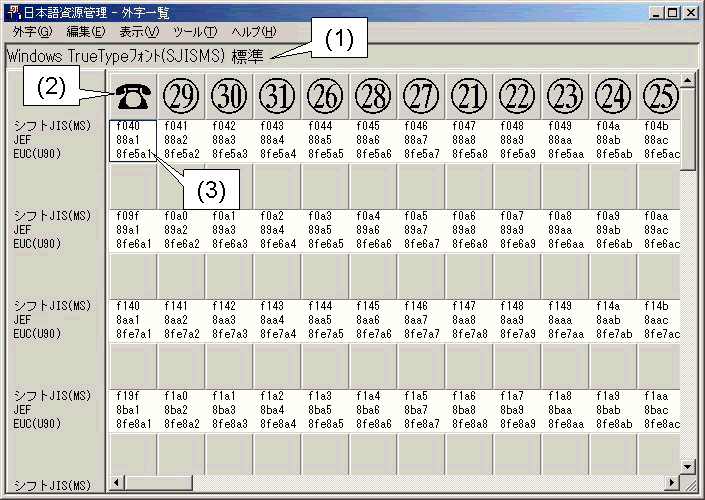This screenshot has height=500, width=705.
Task: Click the code cell f0aa
Action: coord(656,216)
